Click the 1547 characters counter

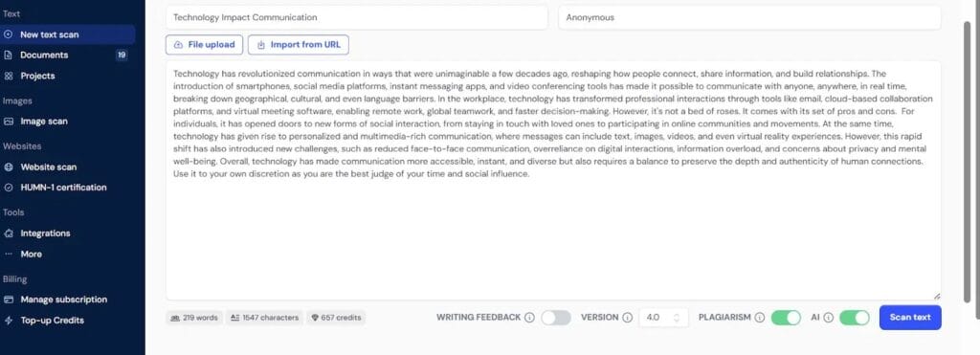point(265,318)
